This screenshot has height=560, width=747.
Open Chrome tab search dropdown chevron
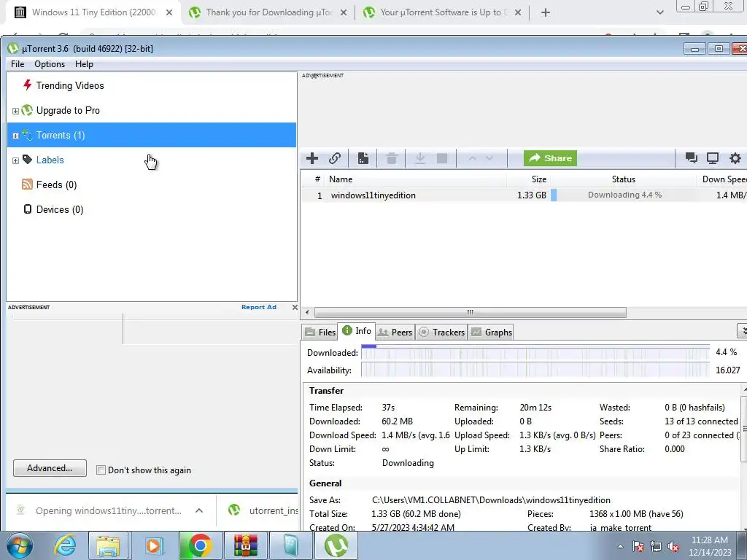659,13
